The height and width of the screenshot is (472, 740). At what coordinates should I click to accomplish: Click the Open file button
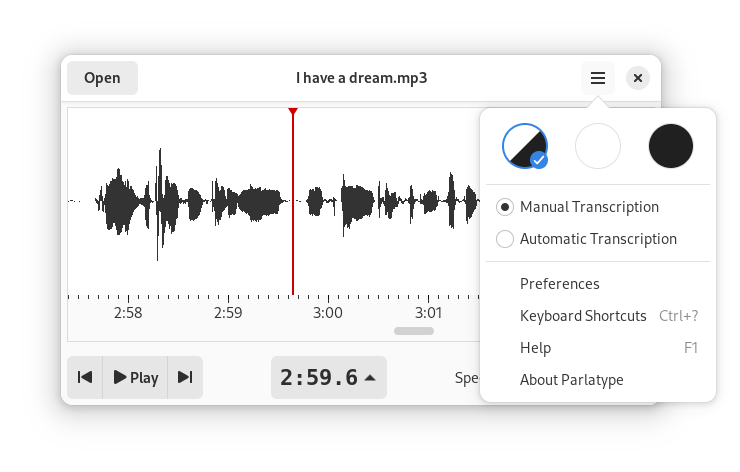coord(102,78)
